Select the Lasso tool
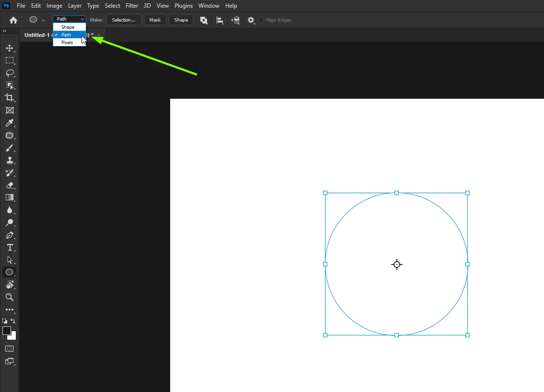 [x=10, y=73]
